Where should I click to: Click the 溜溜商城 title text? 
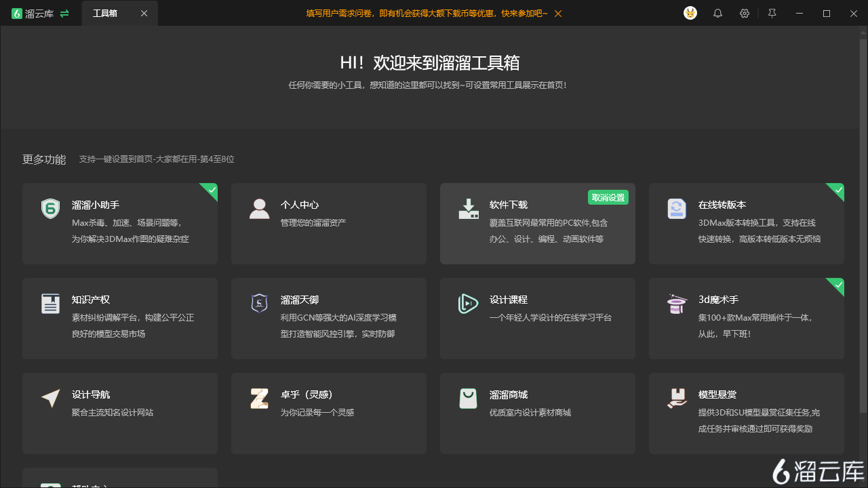[x=509, y=394]
